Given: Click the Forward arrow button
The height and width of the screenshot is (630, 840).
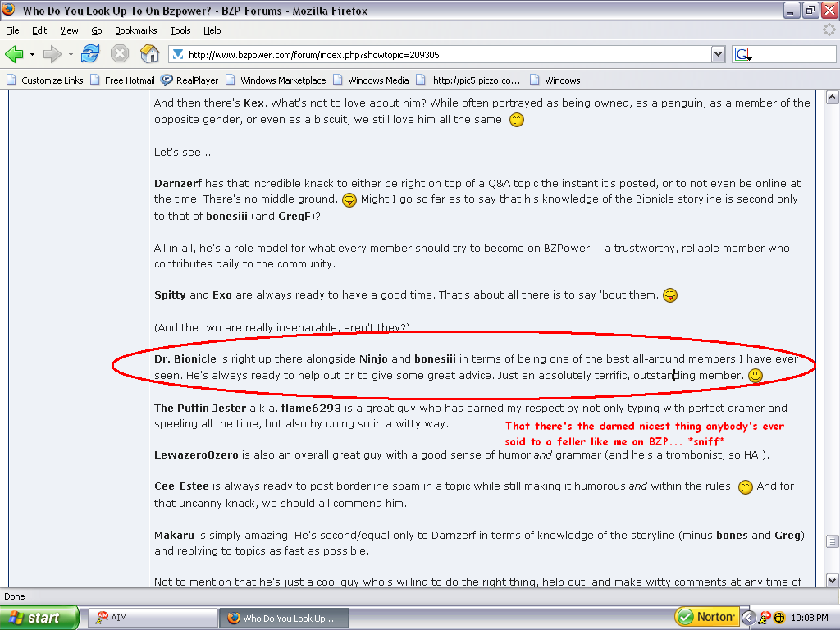Looking at the screenshot, I should [x=52, y=54].
